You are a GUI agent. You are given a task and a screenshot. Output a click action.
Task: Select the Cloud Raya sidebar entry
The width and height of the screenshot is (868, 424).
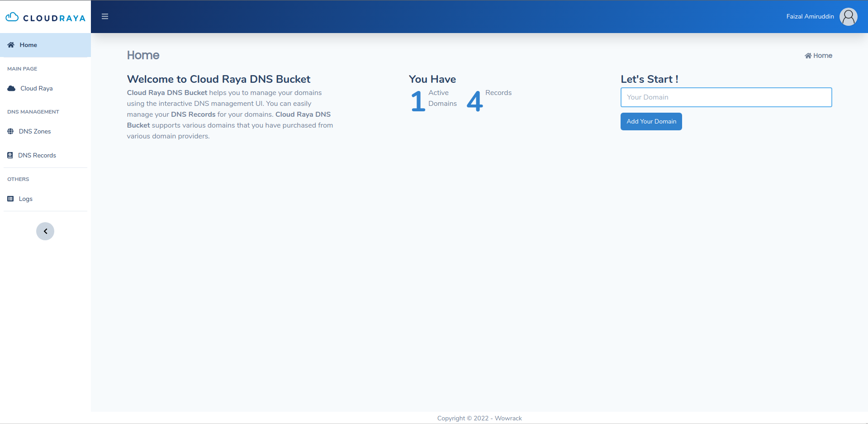click(36, 88)
